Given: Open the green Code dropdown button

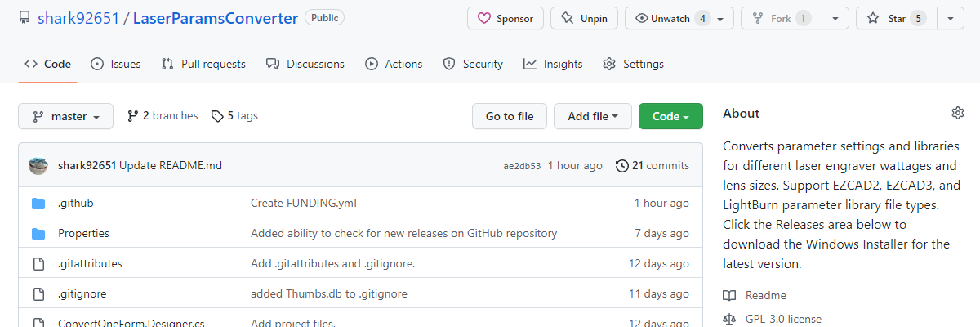Looking at the screenshot, I should point(670,116).
